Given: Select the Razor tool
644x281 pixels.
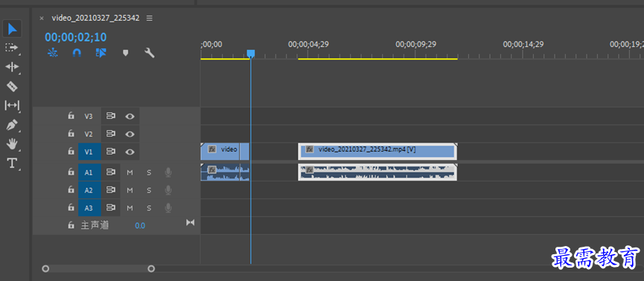Looking at the screenshot, I should [12, 86].
